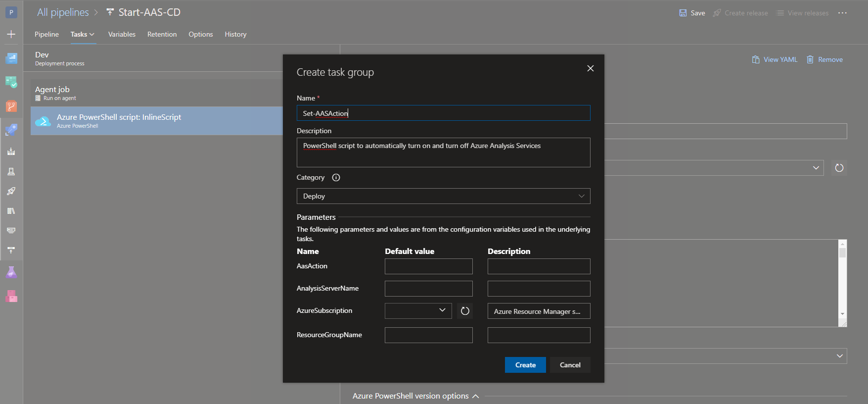Refresh the AzureSubscription parameter list
Image resolution: width=868 pixels, height=404 pixels.
(465, 311)
